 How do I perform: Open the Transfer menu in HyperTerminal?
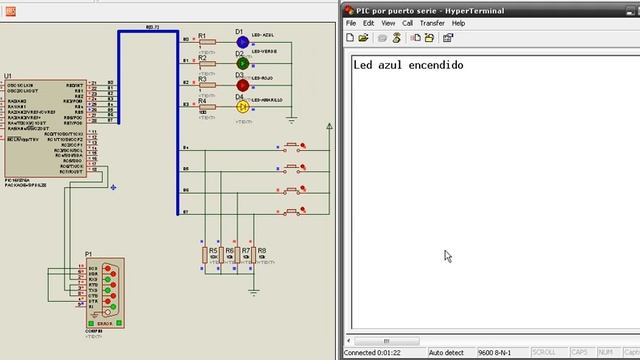432,23
